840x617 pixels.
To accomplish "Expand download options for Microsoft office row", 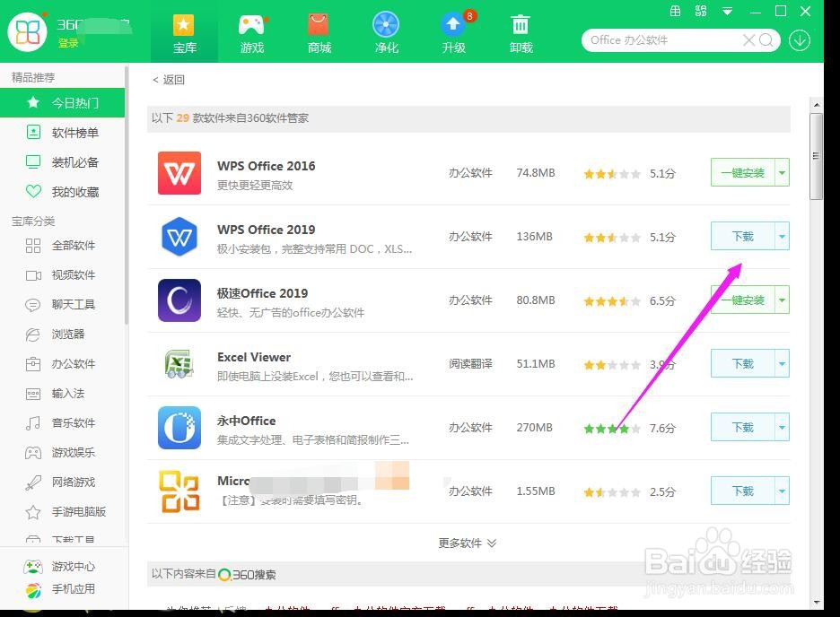I will 783,491.
